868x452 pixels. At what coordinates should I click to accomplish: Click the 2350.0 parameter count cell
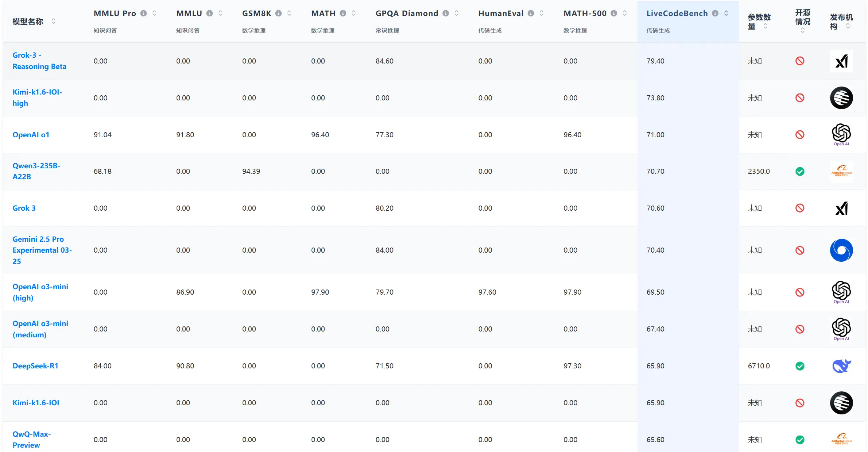point(759,171)
